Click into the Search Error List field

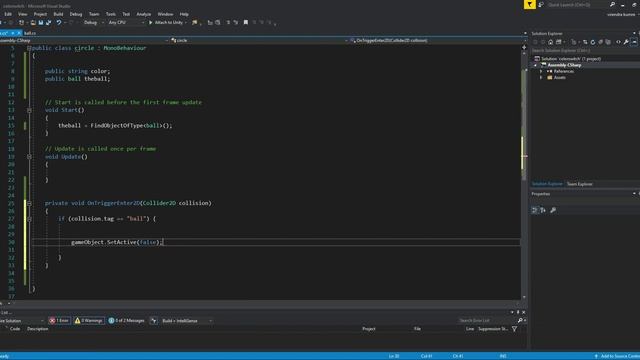click(487, 321)
